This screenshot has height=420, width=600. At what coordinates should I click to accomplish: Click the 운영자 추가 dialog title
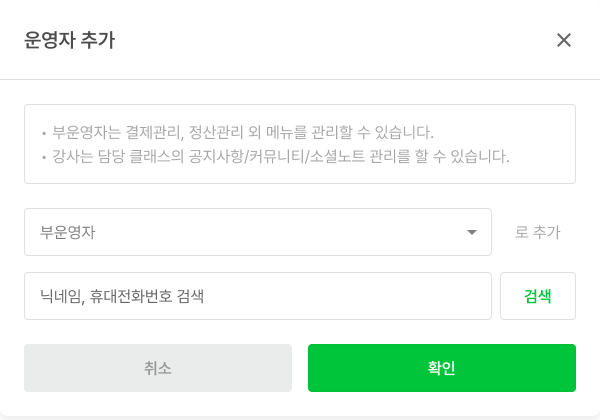click(69, 40)
